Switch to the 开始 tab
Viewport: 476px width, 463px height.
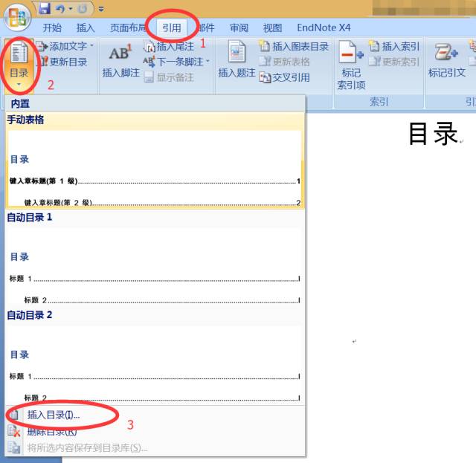pyautogui.click(x=52, y=27)
